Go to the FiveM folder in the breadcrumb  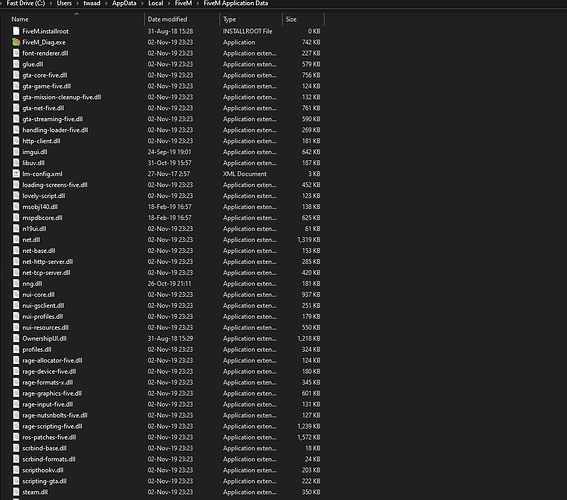point(183,3)
